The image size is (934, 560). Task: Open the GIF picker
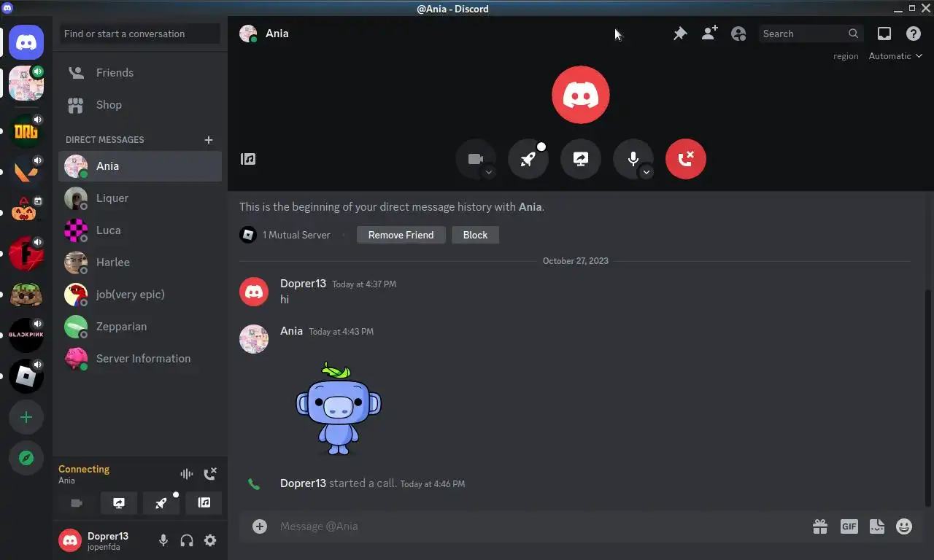849,526
